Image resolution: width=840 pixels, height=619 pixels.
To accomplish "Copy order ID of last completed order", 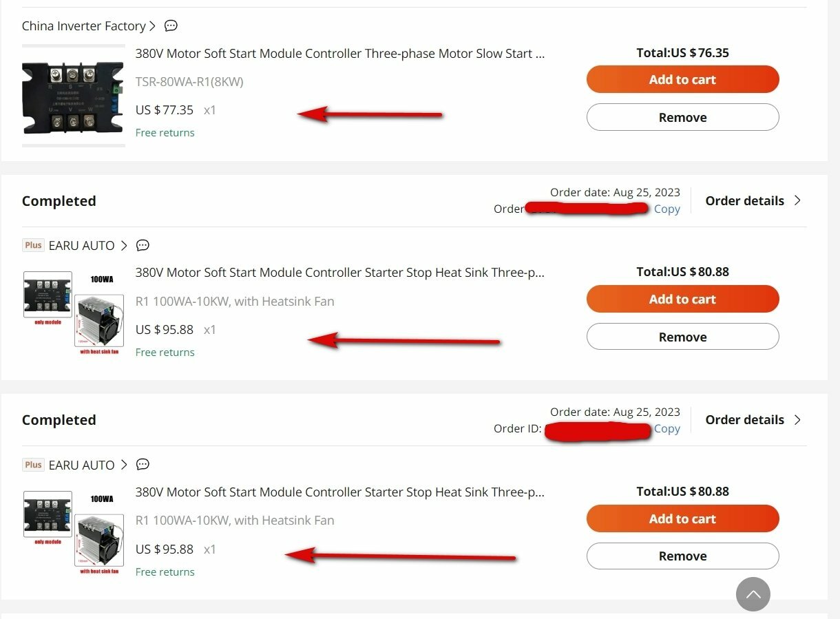I will [x=666, y=429].
